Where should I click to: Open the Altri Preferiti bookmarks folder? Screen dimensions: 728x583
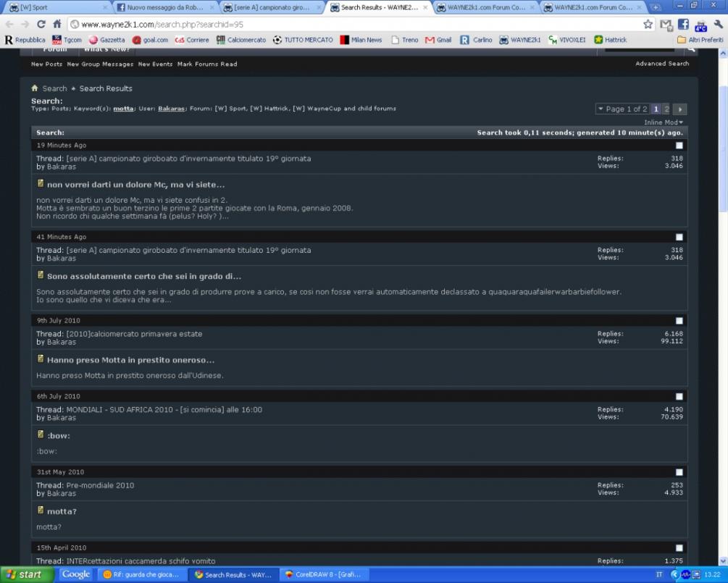pos(700,40)
